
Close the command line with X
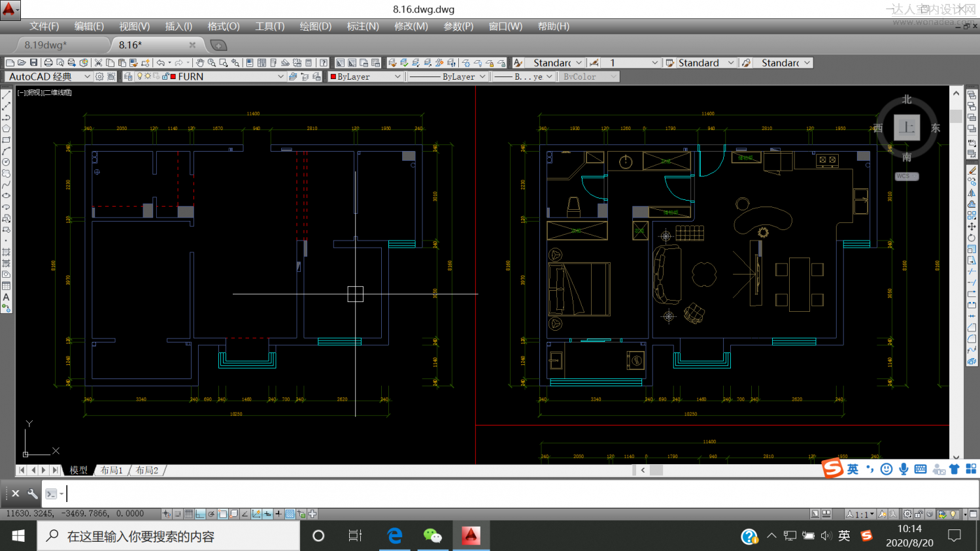pos(16,494)
